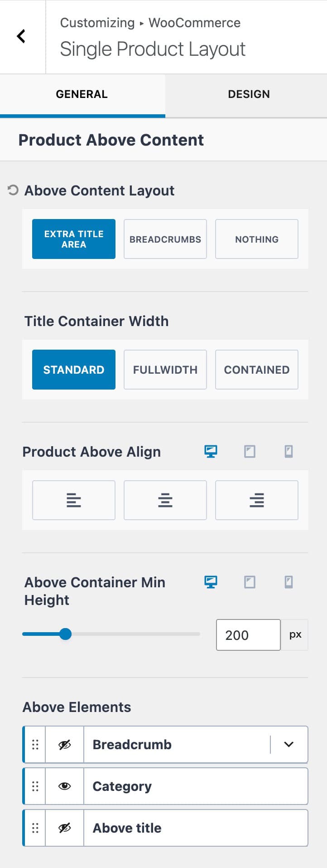
Task: Switch to mobile view for Product Above Align
Action: [289, 451]
